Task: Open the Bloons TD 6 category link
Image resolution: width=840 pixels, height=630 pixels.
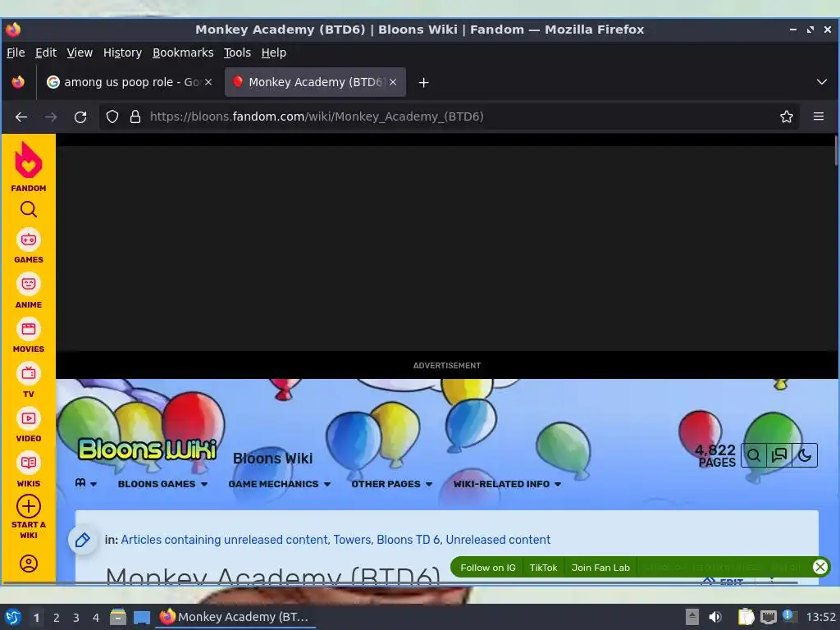Action: tap(408, 540)
